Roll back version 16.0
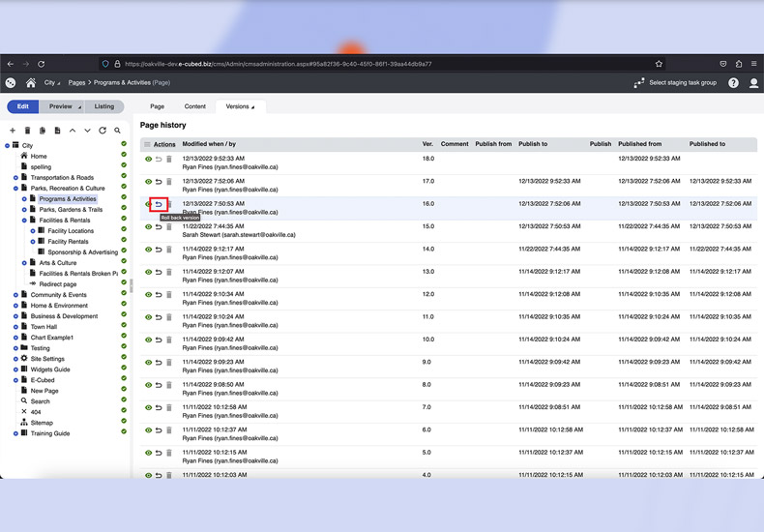Viewport: 764px width, 532px height. point(159,204)
